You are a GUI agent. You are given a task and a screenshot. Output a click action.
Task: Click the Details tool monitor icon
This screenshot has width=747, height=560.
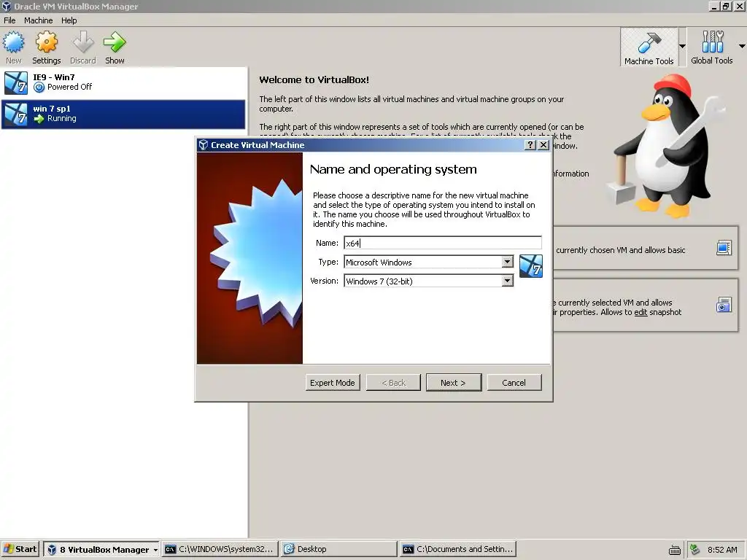tap(724, 248)
